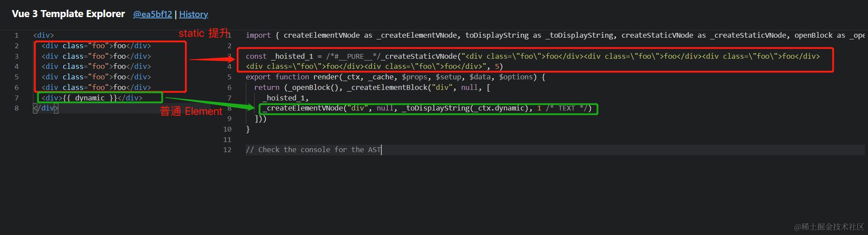Click the _createElementVNode("div" call line
The image size is (868, 235).
tap(427, 108)
